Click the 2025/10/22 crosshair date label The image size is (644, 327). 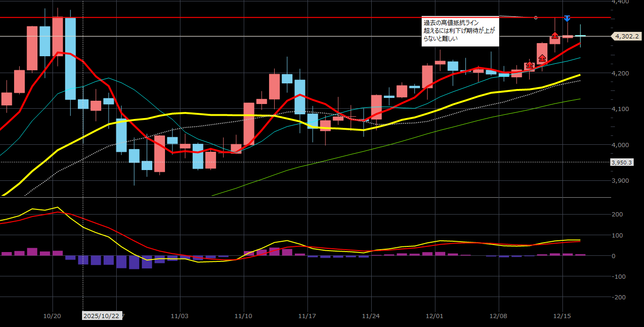[102, 316]
